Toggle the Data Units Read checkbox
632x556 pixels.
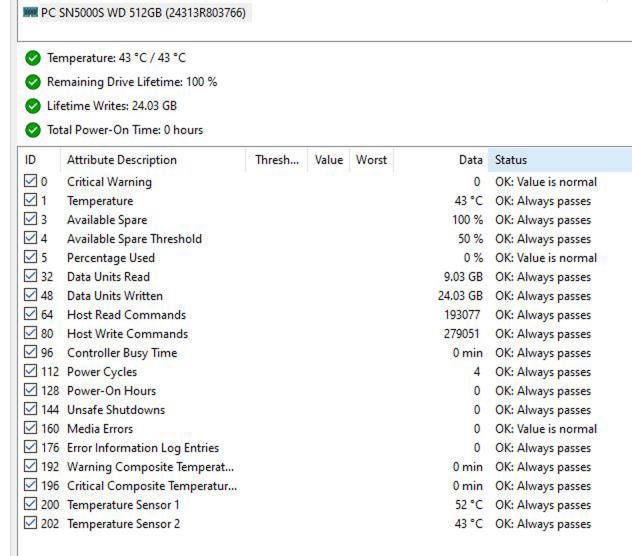tap(30, 276)
